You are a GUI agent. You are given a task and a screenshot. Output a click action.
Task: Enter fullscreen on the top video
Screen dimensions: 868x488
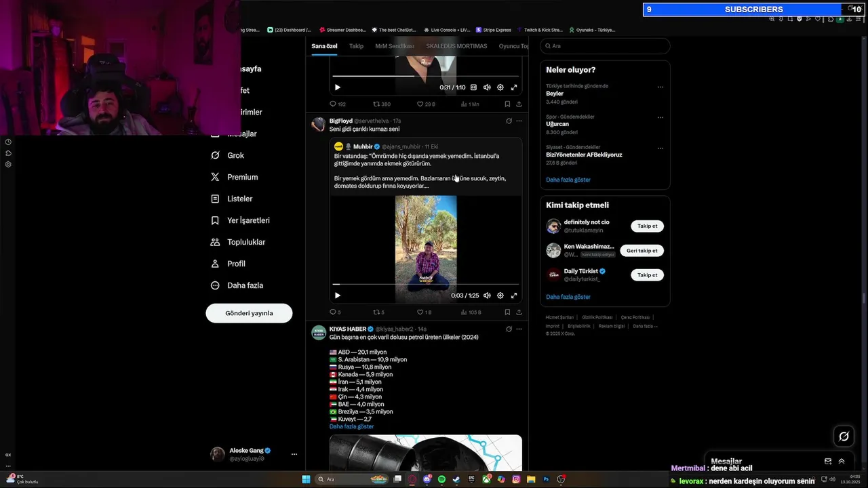coord(514,87)
